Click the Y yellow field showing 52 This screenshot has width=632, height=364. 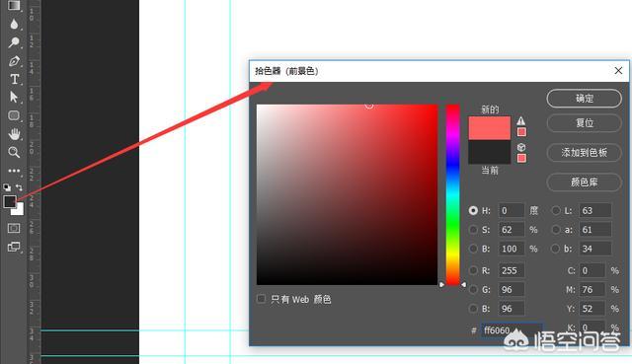click(x=592, y=309)
